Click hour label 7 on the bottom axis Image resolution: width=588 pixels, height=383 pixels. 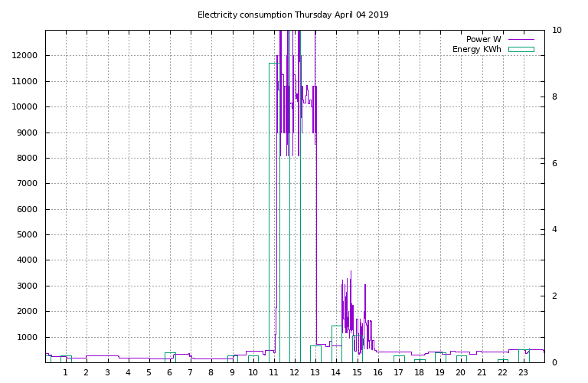click(x=190, y=372)
